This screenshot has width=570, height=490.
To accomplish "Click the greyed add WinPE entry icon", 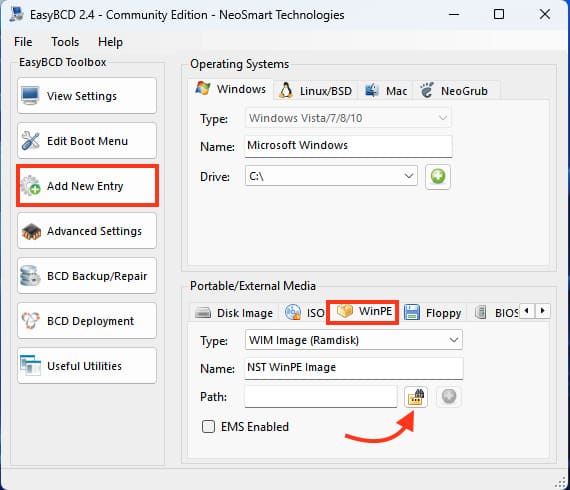I will pyautogui.click(x=449, y=396).
